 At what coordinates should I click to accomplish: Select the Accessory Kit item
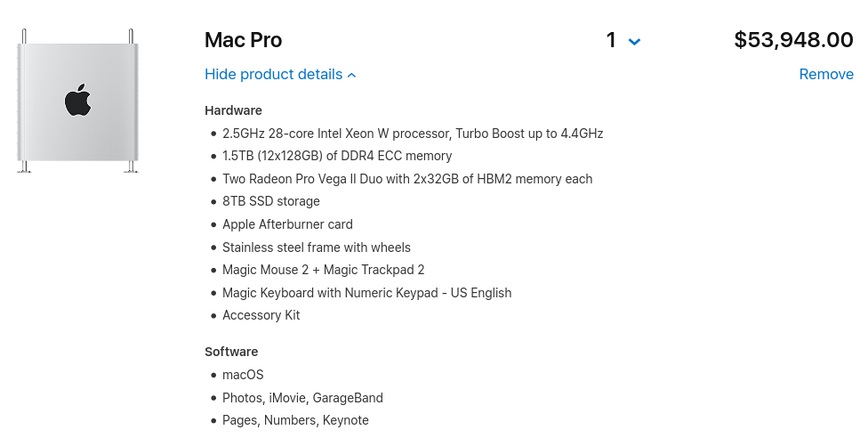click(x=261, y=315)
